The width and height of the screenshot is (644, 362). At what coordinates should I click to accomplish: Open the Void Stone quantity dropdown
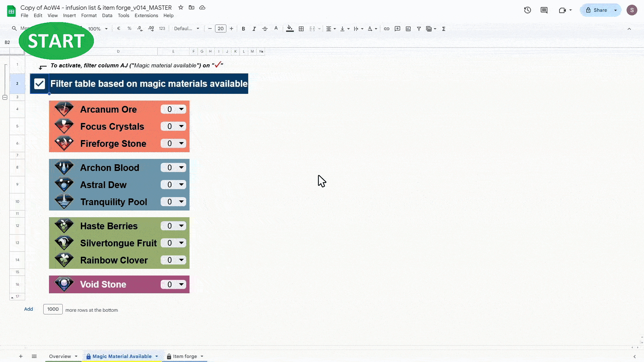pyautogui.click(x=181, y=285)
